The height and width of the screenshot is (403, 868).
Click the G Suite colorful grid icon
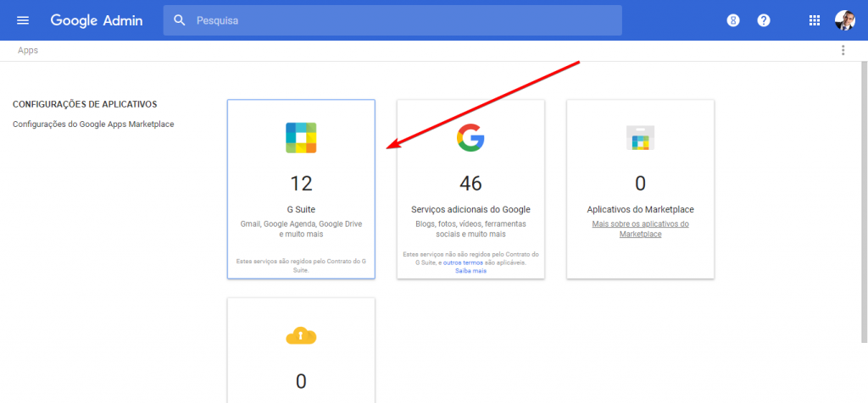click(301, 138)
